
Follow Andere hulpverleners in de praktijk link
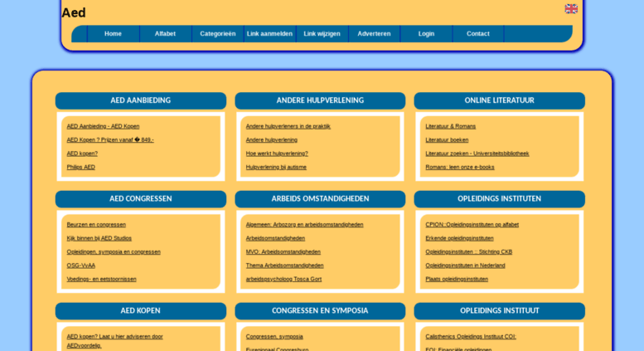tap(288, 126)
